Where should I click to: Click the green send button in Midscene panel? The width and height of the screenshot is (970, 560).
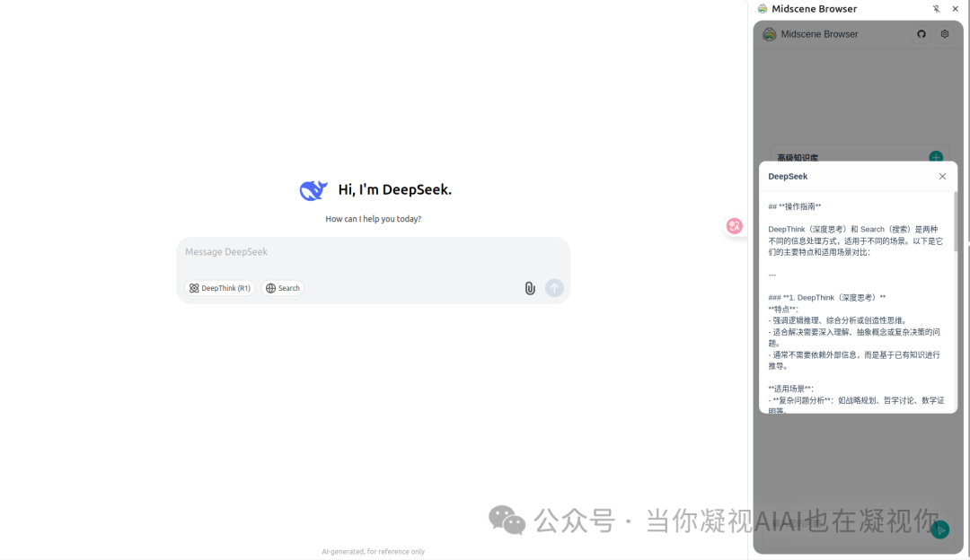pos(939,529)
